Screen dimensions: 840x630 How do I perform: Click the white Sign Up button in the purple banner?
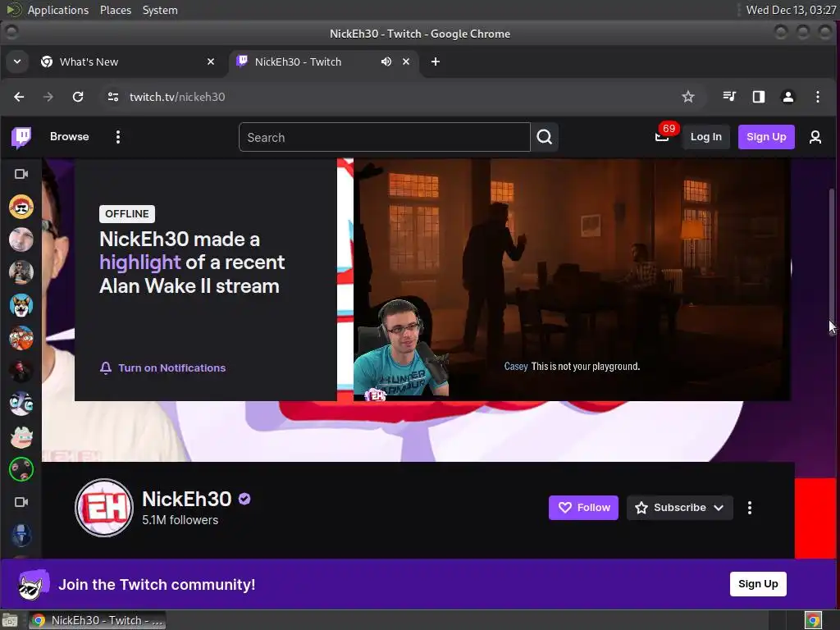(x=758, y=584)
